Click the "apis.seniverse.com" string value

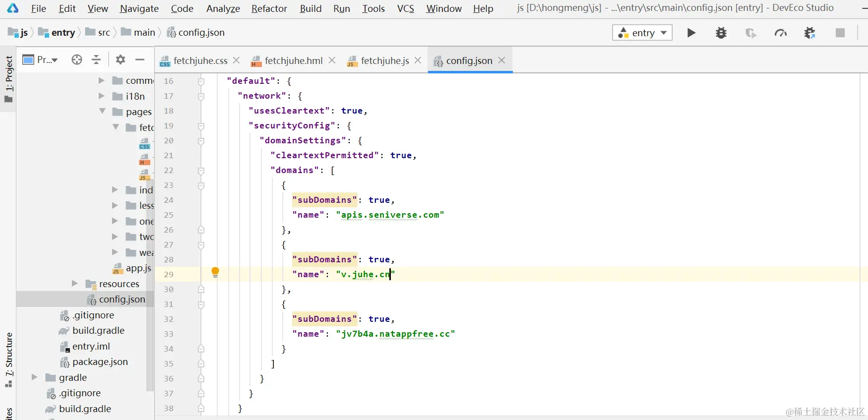390,215
